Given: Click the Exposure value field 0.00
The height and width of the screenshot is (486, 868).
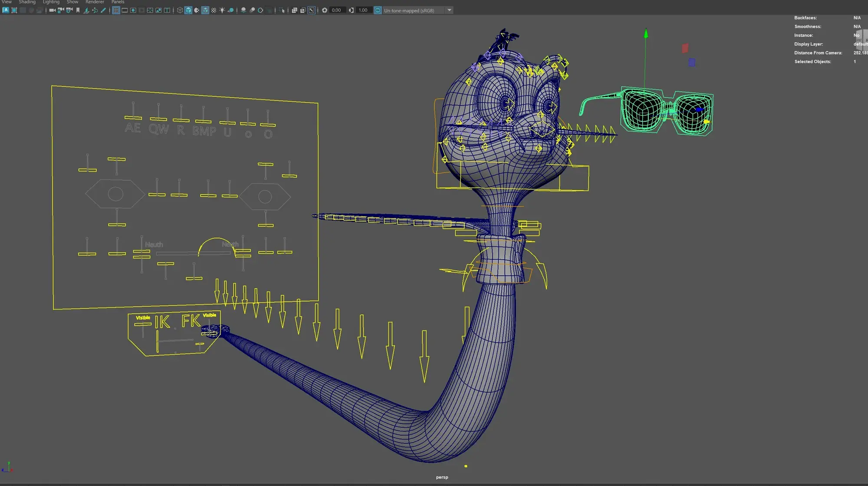Looking at the screenshot, I should pyautogui.click(x=336, y=10).
